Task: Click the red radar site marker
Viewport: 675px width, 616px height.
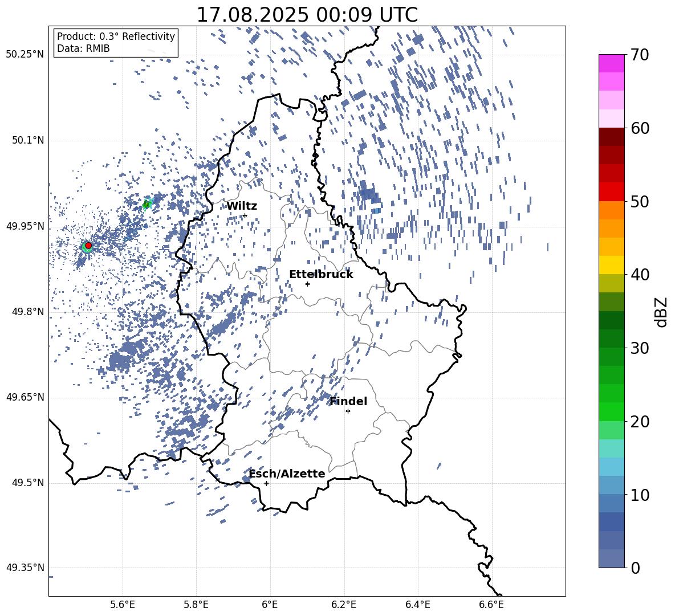Action: (x=88, y=246)
